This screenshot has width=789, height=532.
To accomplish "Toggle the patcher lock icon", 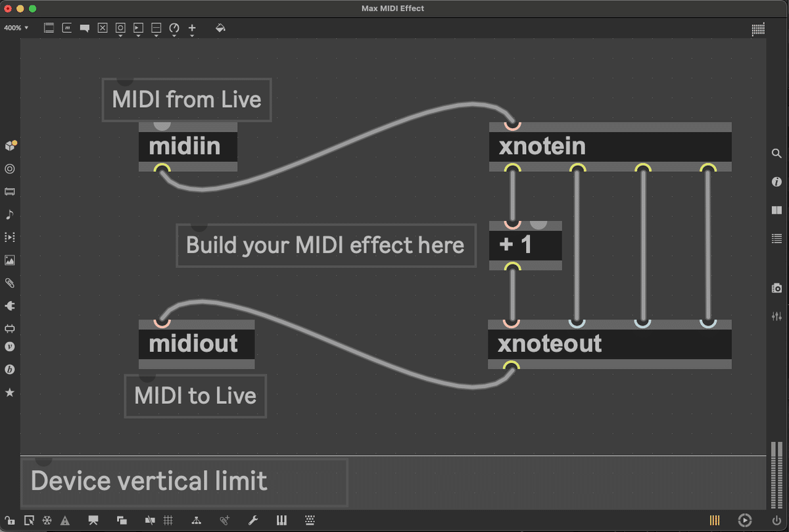I will 11,520.
